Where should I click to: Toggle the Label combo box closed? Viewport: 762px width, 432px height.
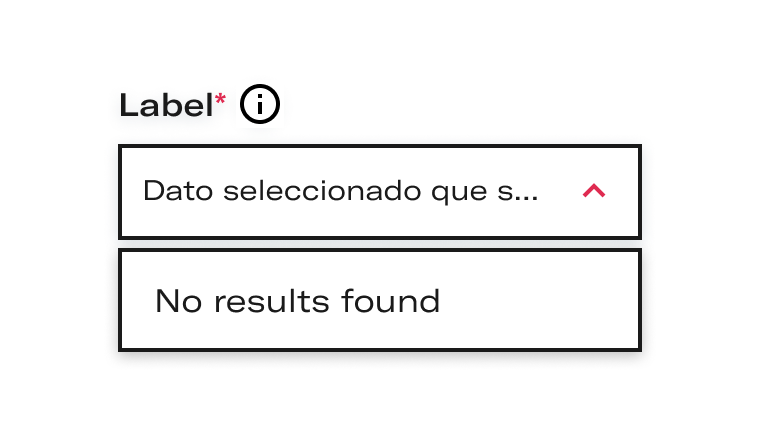[594, 190]
